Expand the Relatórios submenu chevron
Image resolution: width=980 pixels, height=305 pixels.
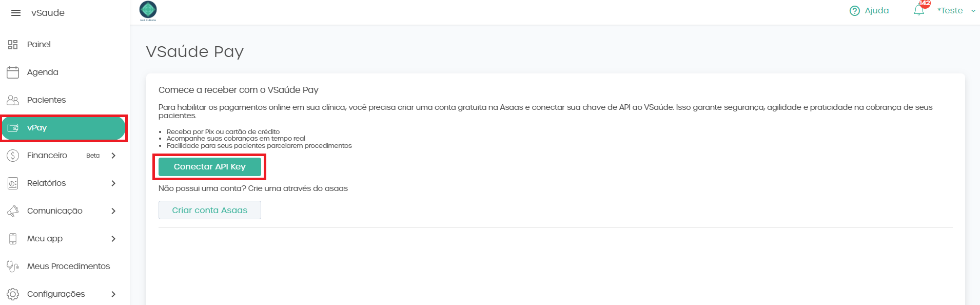(x=113, y=183)
